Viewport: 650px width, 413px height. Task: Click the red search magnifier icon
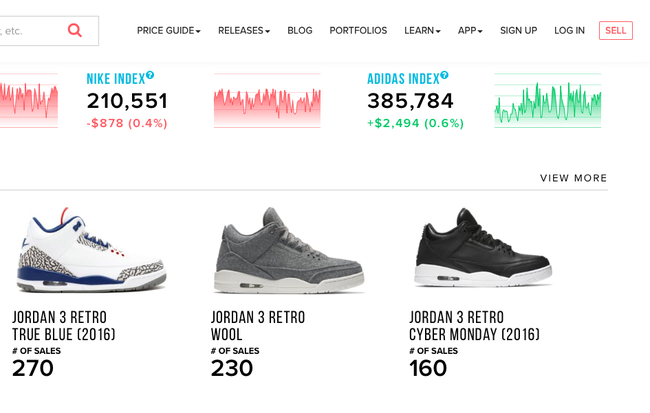click(x=75, y=30)
